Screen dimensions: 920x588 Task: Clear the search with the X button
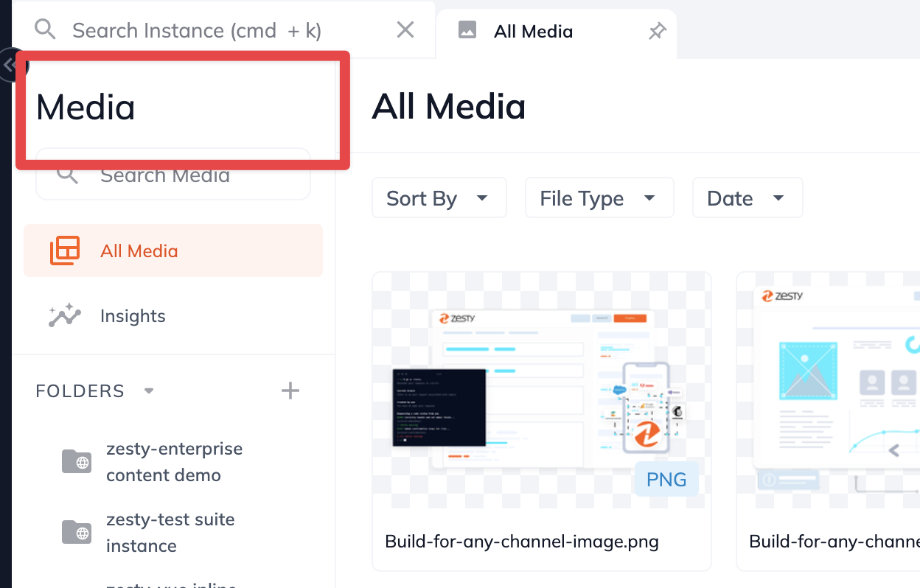(405, 29)
